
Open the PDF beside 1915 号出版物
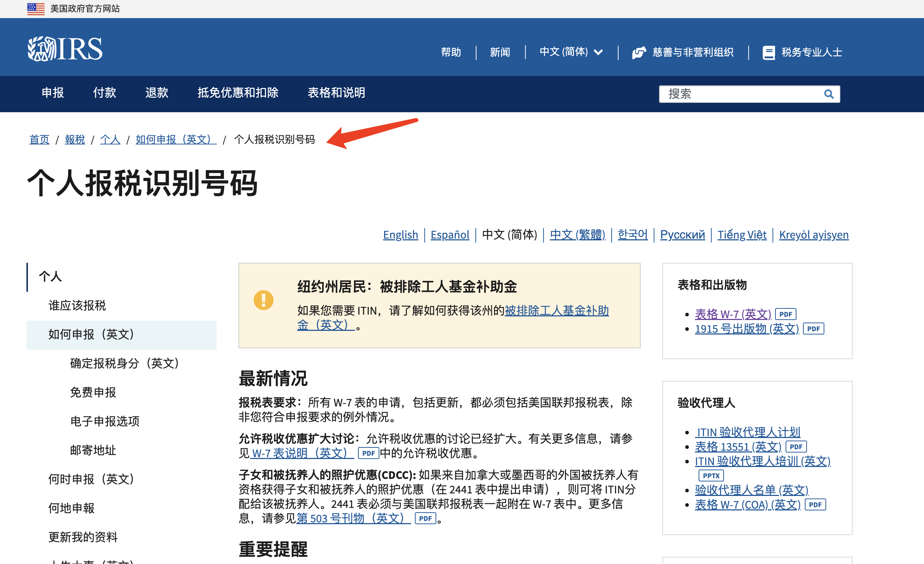[x=813, y=329]
